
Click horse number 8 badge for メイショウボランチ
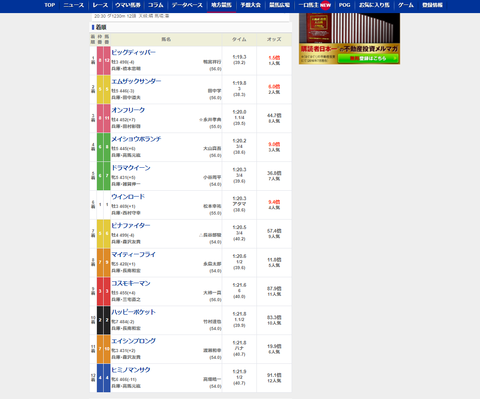pyautogui.click(x=107, y=147)
